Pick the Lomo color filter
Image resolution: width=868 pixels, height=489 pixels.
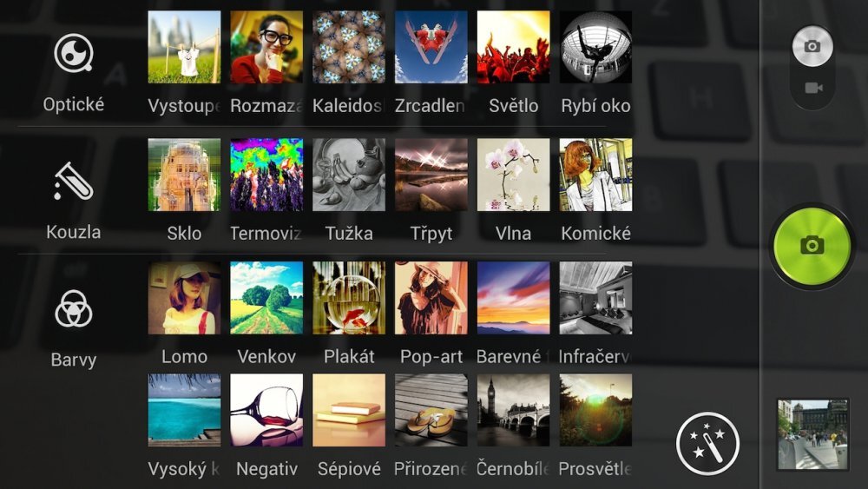point(184,298)
